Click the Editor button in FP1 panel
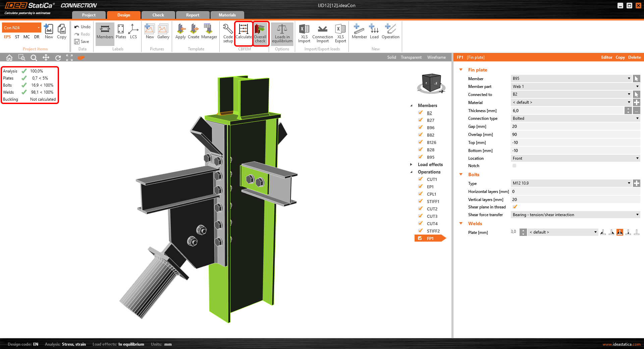644x349 pixels. (x=606, y=57)
